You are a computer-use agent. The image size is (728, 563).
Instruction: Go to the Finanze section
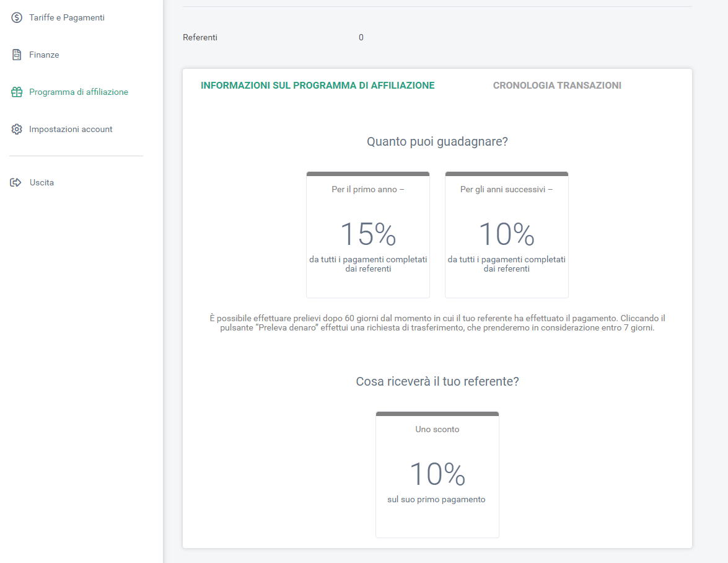click(x=44, y=55)
